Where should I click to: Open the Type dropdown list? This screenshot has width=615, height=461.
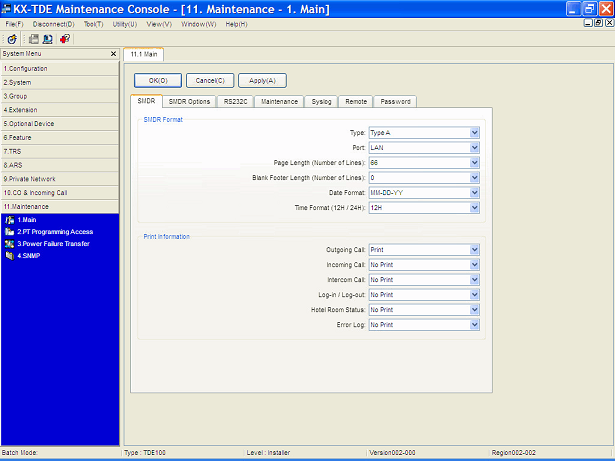pyautogui.click(x=474, y=132)
